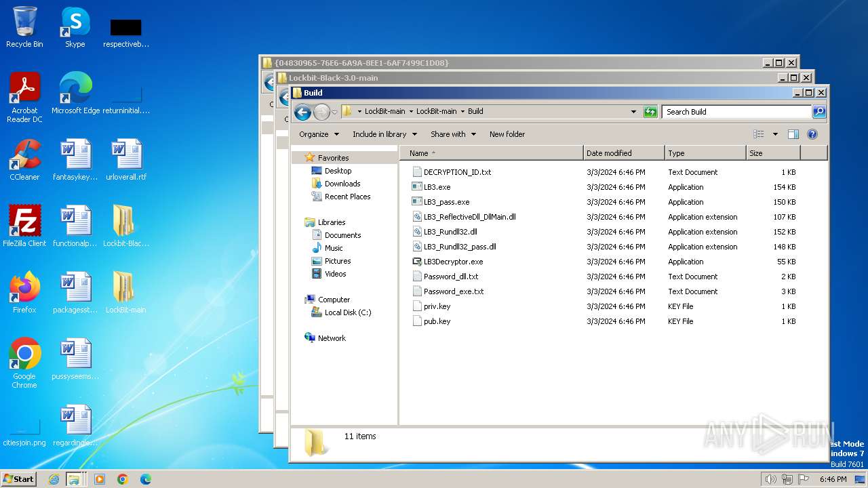Open FileZilla Client shortcut
Screen dimensions: 868x488
tap(24, 226)
